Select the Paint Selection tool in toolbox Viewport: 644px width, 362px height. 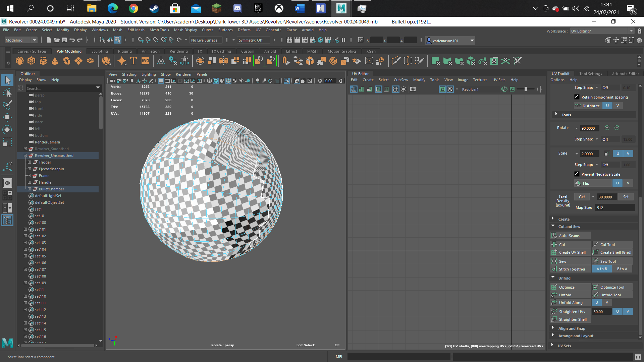pyautogui.click(x=7, y=105)
